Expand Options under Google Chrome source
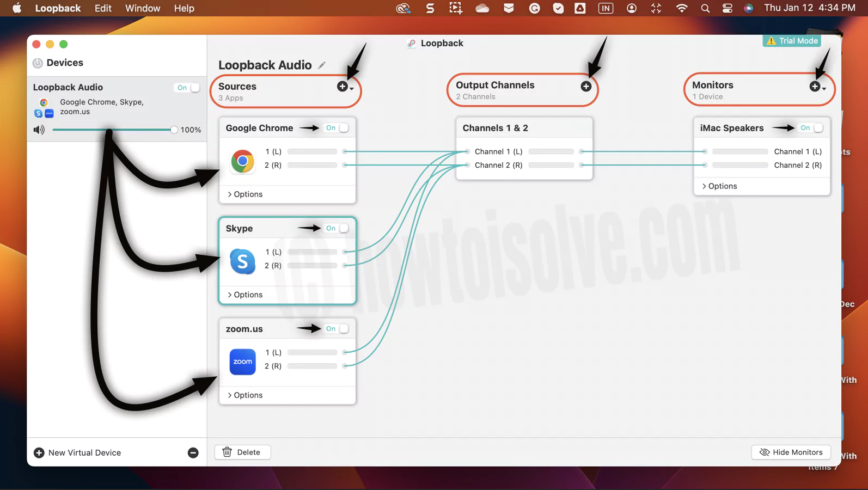The image size is (868, 490). (245, 194)
